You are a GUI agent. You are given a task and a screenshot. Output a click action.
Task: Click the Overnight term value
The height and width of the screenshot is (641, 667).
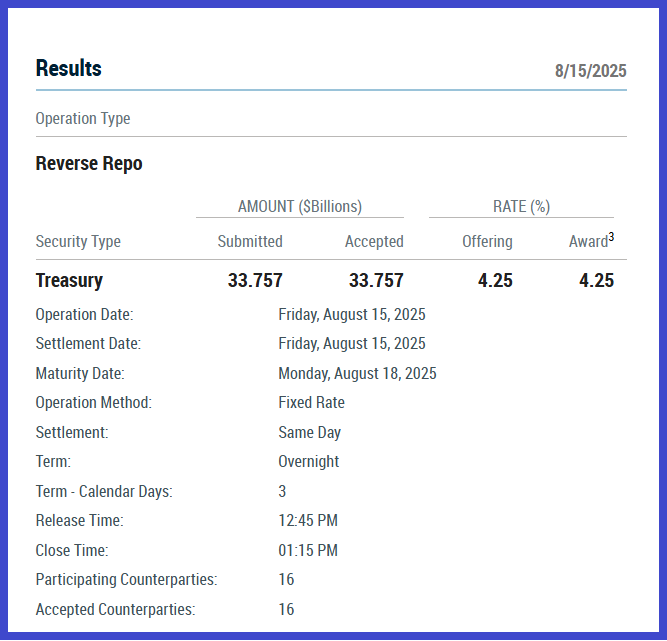308,462
